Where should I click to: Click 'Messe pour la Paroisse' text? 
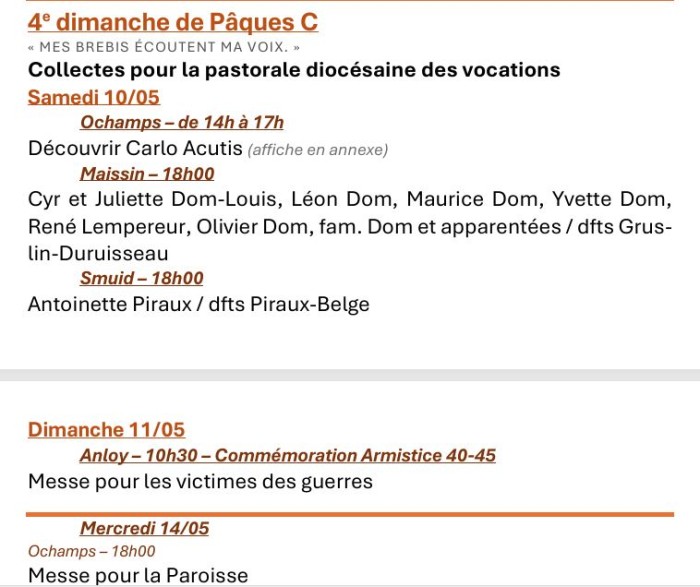[138, 575]
